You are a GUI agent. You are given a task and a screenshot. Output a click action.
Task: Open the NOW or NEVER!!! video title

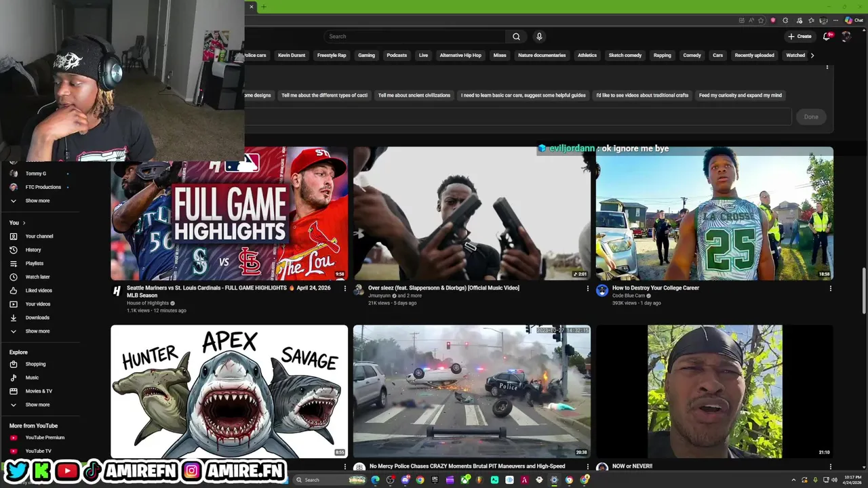[632, 466]
